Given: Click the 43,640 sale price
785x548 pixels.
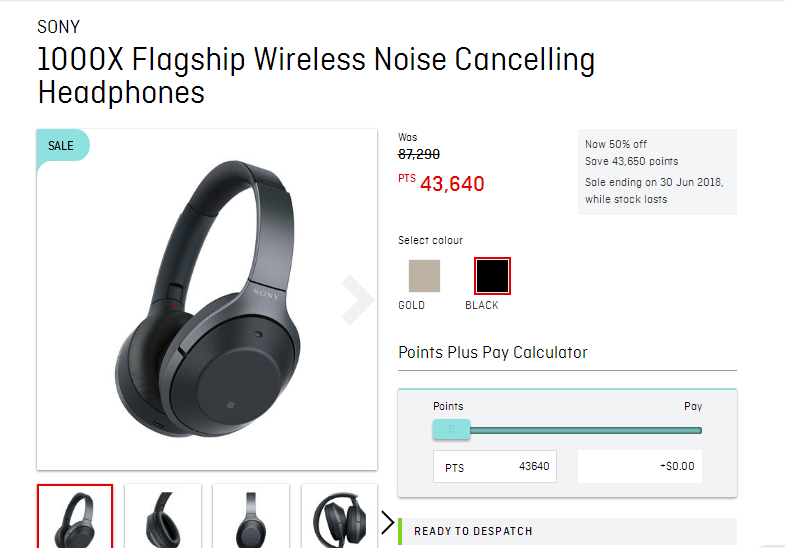Looking at the screenshot, I should pyautogui.click(x=452, y=184).
